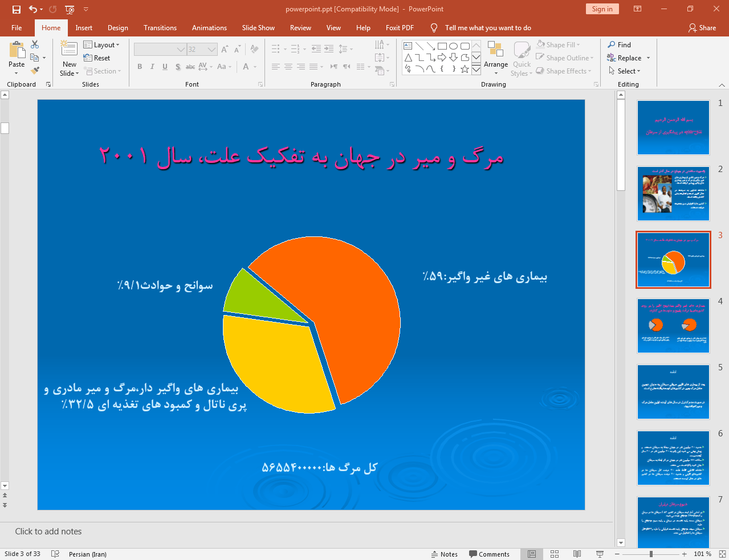
Task: Switch to Slide Sorter view icon
Action: click(x=555, y=554)
